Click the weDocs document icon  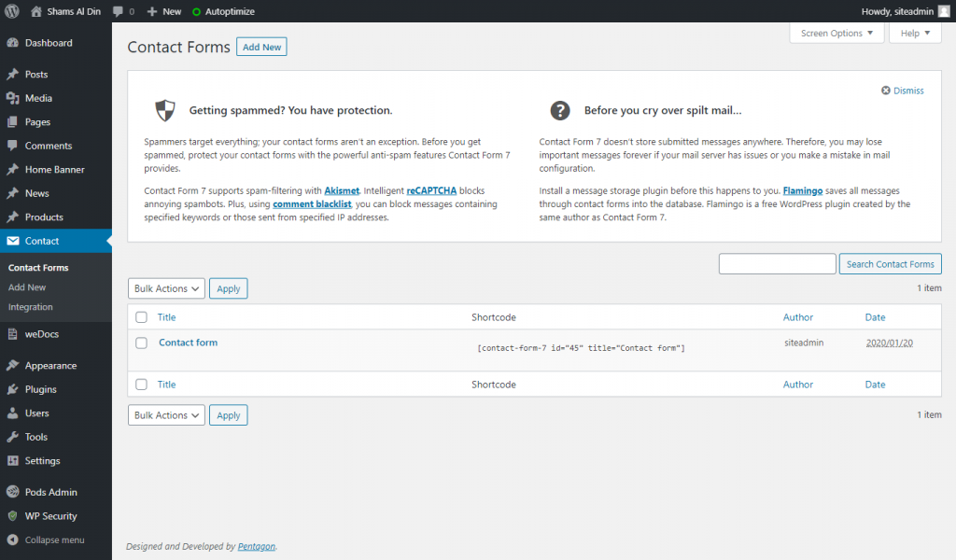(x=12, y=334)
